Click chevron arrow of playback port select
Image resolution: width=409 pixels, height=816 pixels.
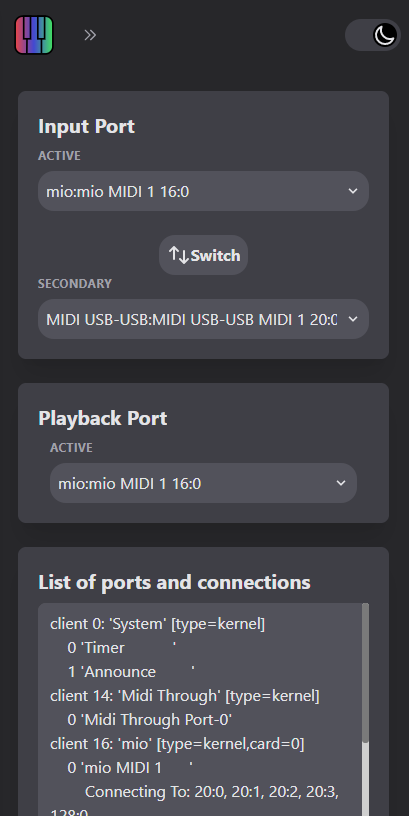341,483
